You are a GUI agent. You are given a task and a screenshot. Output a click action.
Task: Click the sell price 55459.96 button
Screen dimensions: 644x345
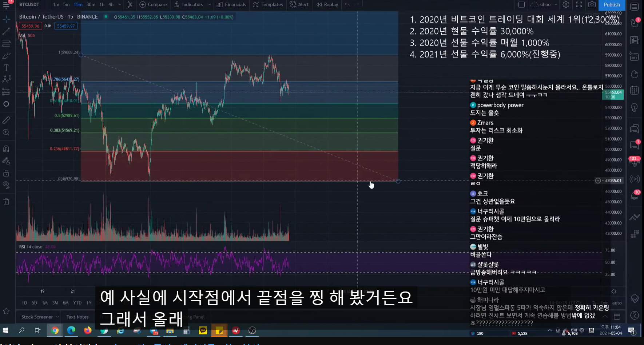click(30, 26)
